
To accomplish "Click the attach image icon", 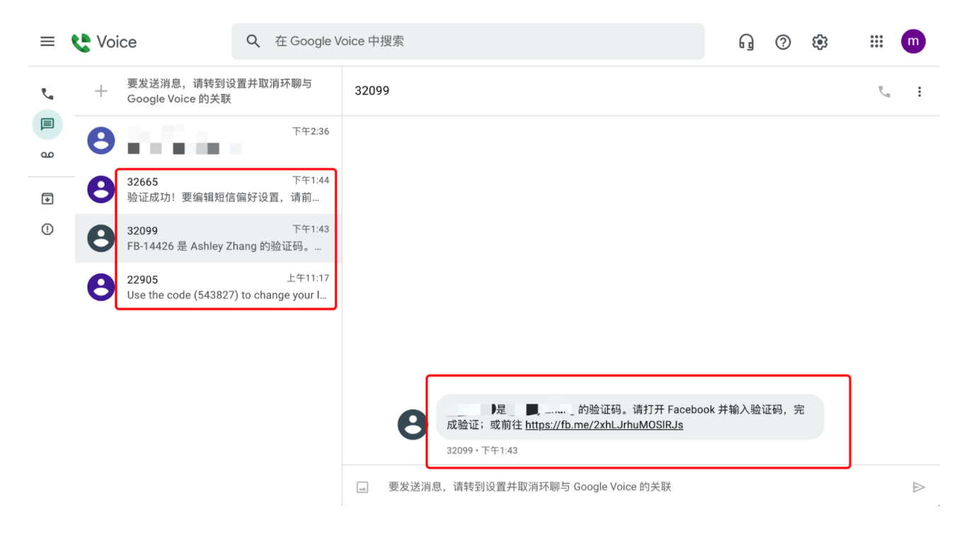I will 362,487.
